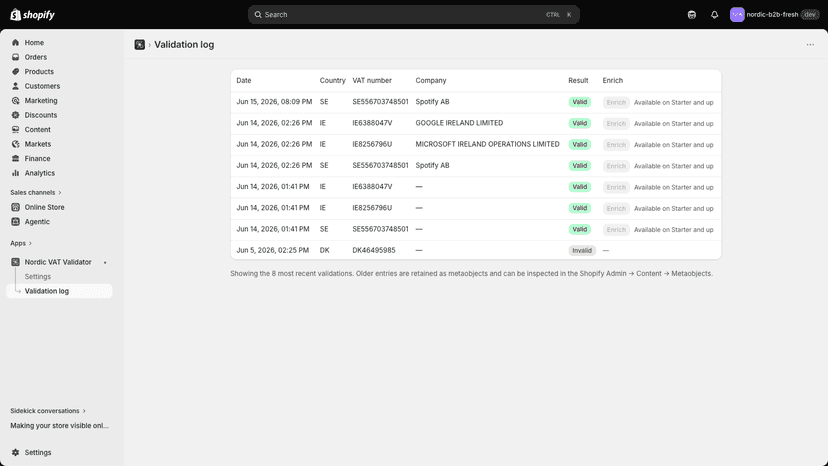Open Nordic VAT Validator app link
This screenshot has height=466, width=828.
[58, 262]
